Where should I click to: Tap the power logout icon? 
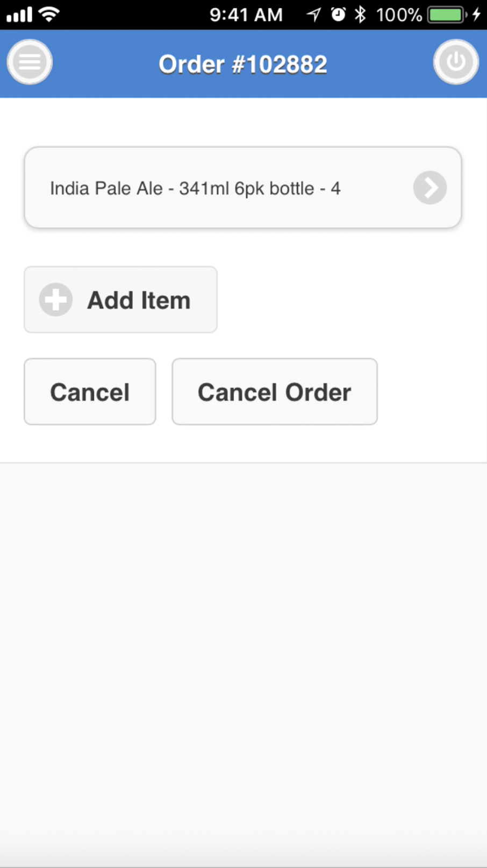tap(456, 62)
